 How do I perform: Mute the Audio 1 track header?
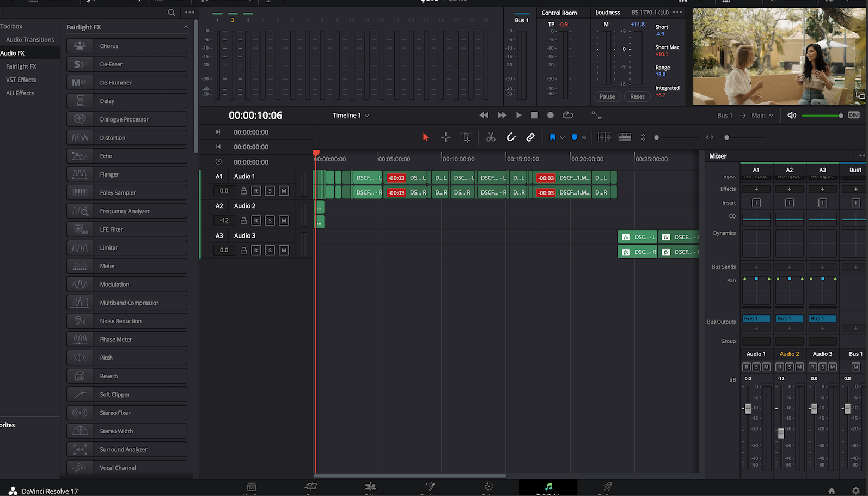tap(284, 191)
